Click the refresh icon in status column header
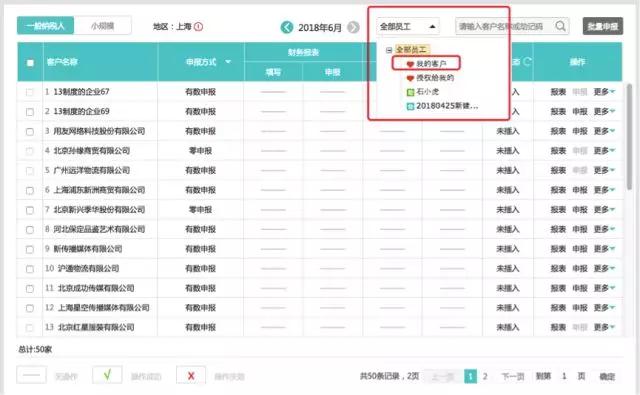 [527, 62]
